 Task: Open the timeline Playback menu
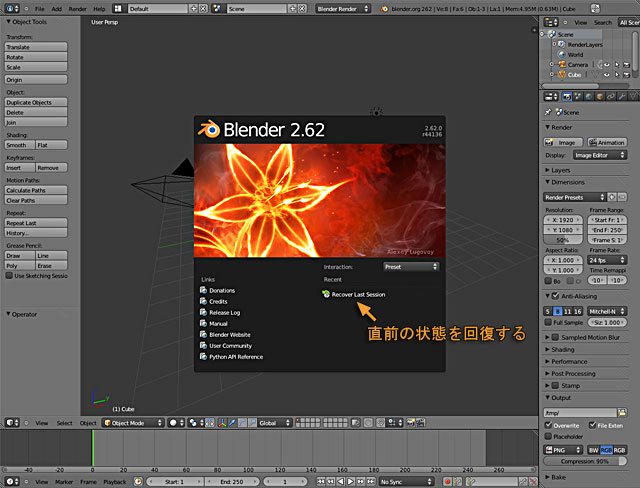(x=115, y=481)
